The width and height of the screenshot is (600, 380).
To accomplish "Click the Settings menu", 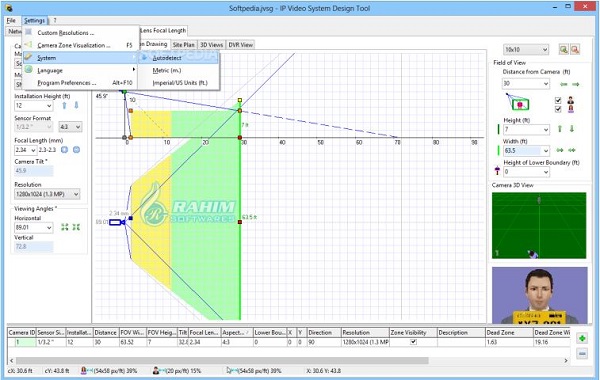I will [x=34, y=20].
